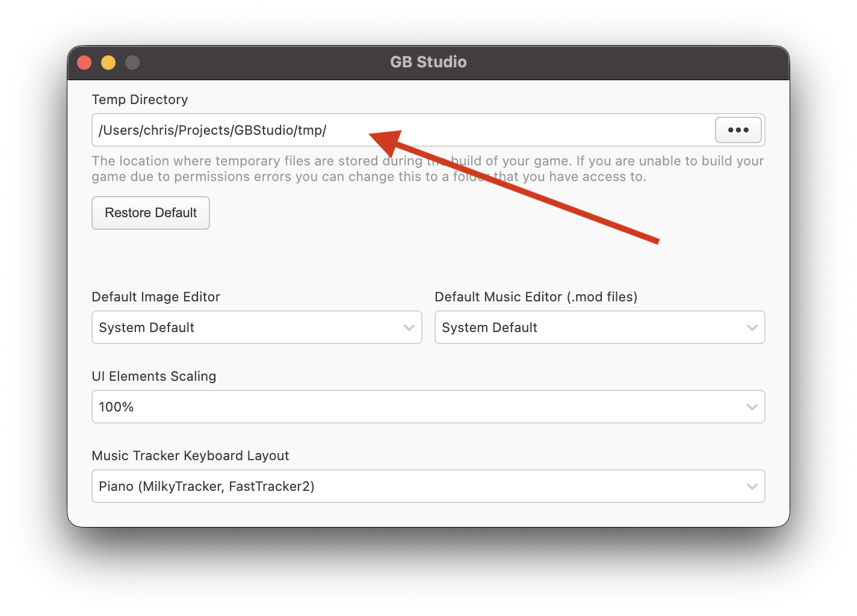
Task: Click the GB Studio window title
Action: tap(428, 62)
